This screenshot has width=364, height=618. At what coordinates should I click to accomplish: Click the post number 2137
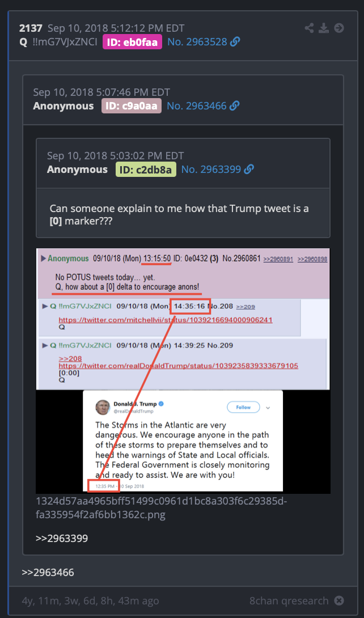[x=31, y=28]
